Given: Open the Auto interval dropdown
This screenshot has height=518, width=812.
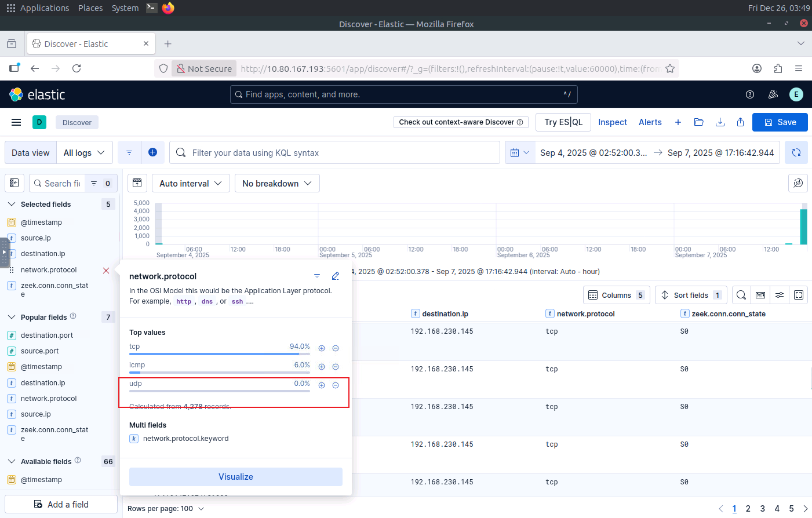Looking at the screenshot, I should pos(191,183).
